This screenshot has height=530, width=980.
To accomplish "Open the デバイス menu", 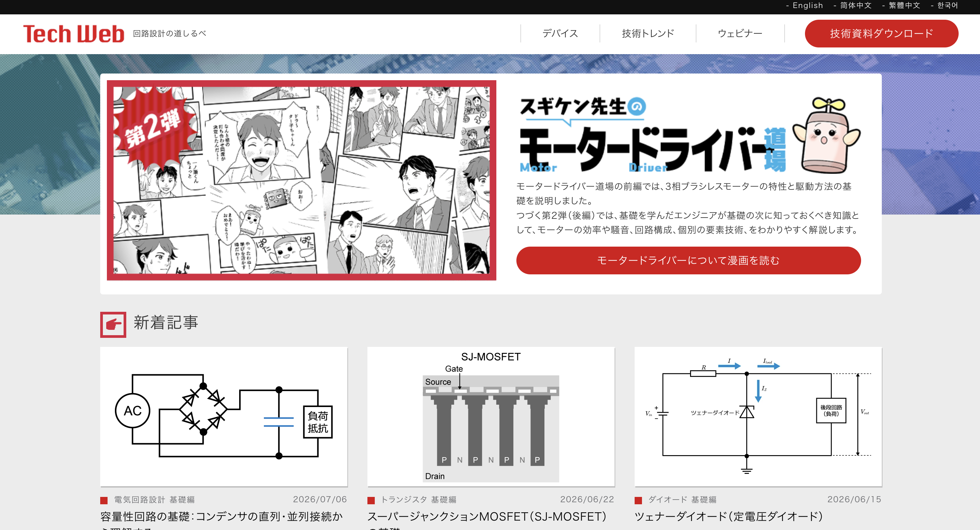I will (560, 33).
